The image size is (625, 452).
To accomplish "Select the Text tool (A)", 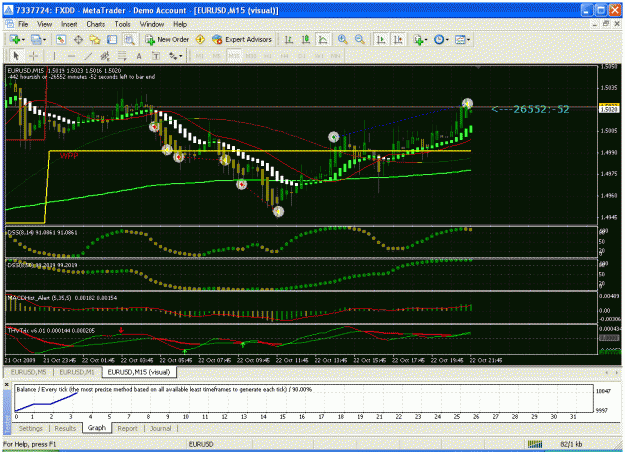I will coord(139,56).
